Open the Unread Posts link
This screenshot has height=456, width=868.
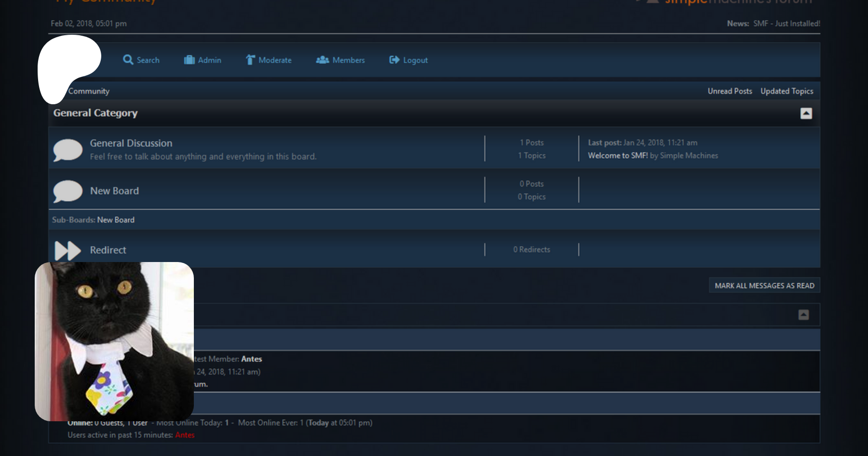730,91
